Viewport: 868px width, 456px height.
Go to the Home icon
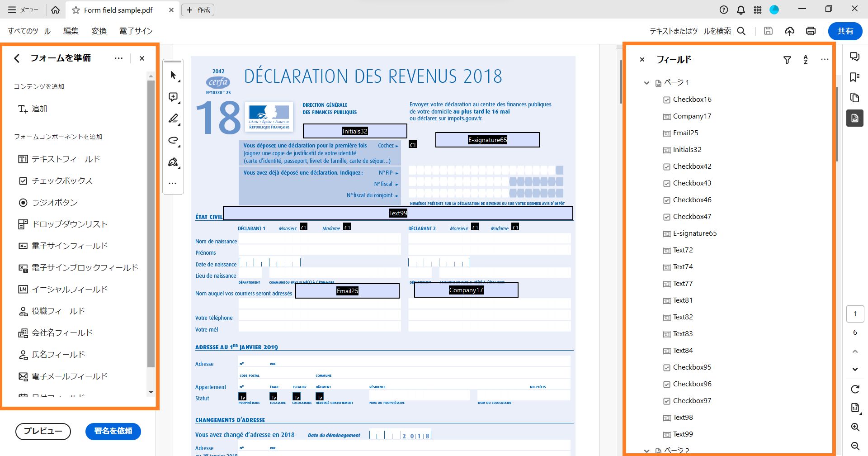55,9
